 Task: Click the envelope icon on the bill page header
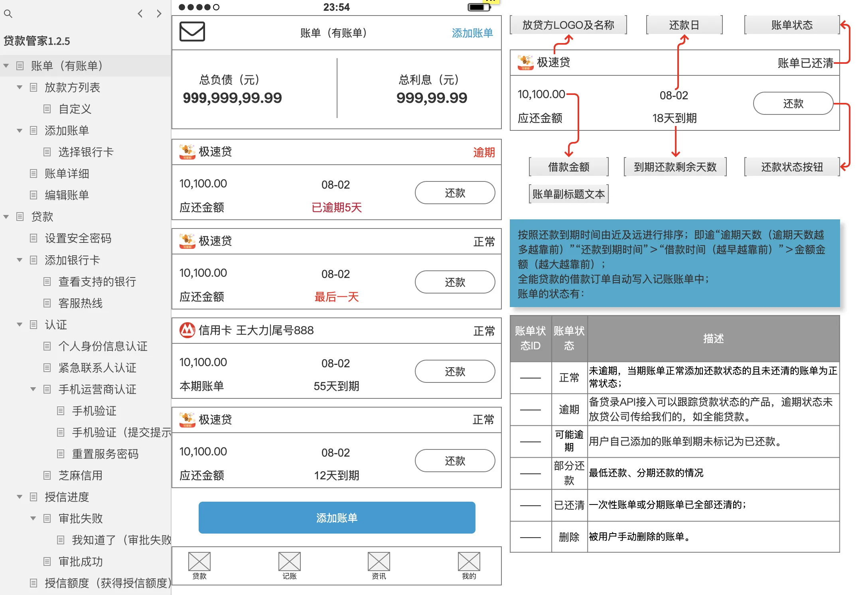pos(191,32)
